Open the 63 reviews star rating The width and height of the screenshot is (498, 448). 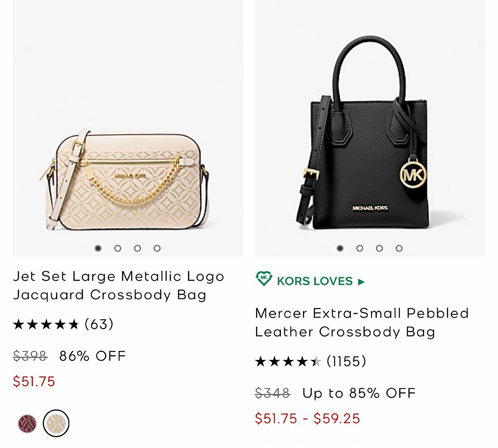click(63, 324)
